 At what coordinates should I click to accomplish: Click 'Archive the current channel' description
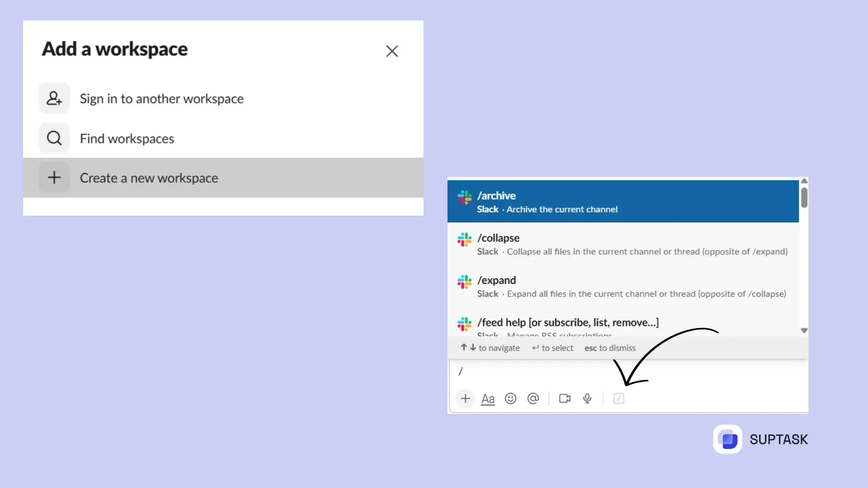coord(562,209)
